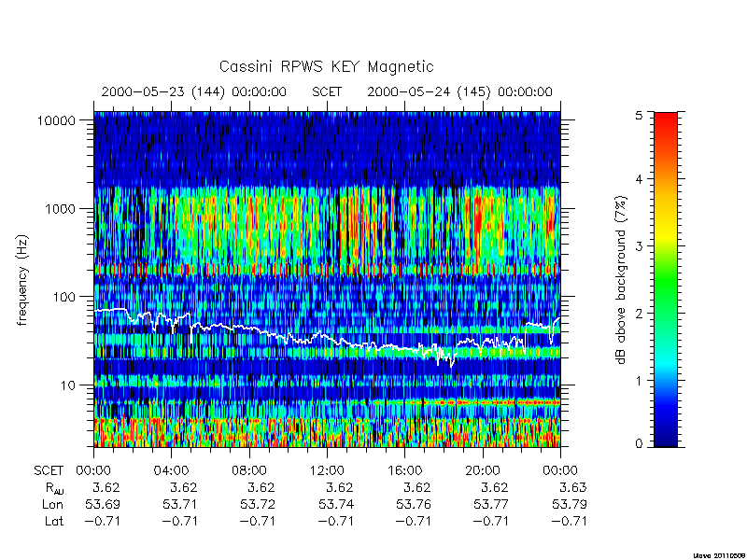
Task: Click the 'dB above background (7%)' label
Action: pos(621,280)
